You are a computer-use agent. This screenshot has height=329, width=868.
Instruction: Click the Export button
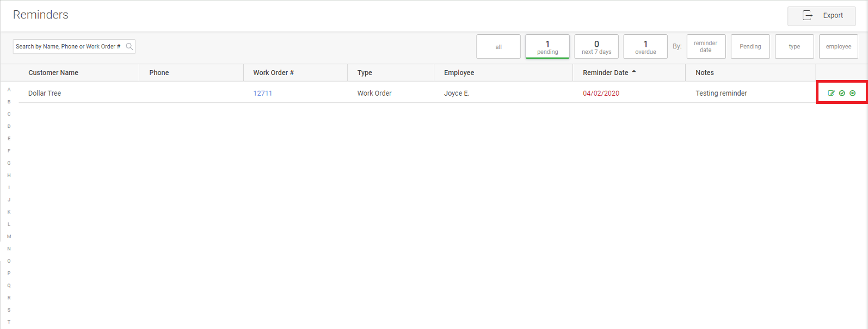(x=821, y=16)
